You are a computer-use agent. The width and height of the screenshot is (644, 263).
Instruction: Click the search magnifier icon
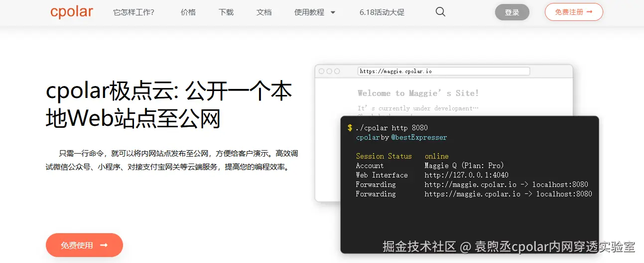[x=440, y=12]
